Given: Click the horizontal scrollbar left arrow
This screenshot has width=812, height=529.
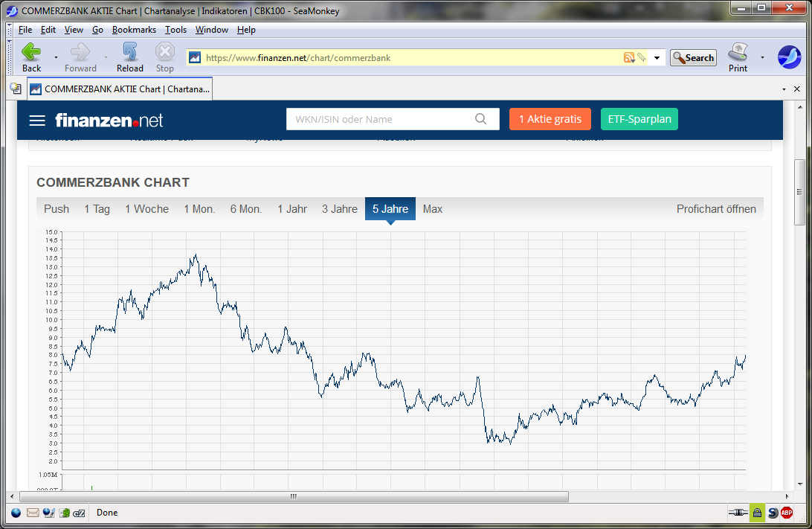Looking at the screenshot, I should [12, 496].
